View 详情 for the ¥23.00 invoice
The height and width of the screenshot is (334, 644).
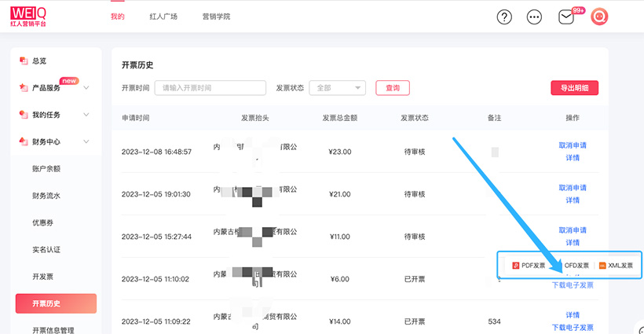(x=573, y=158)
